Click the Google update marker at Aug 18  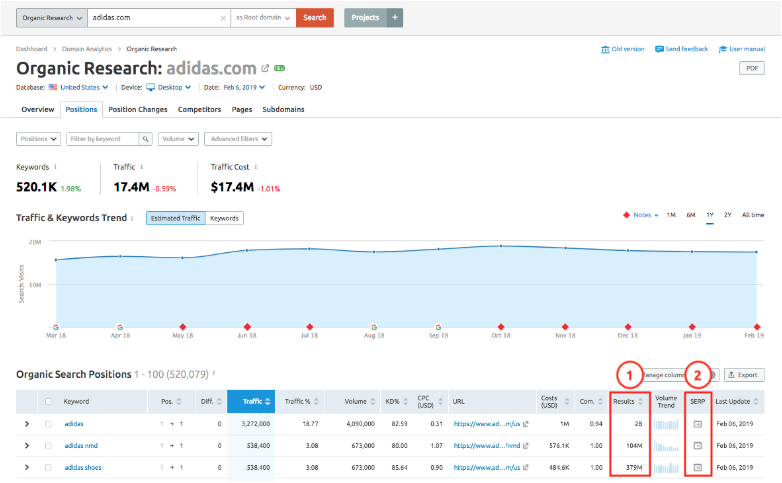point(374,327)
